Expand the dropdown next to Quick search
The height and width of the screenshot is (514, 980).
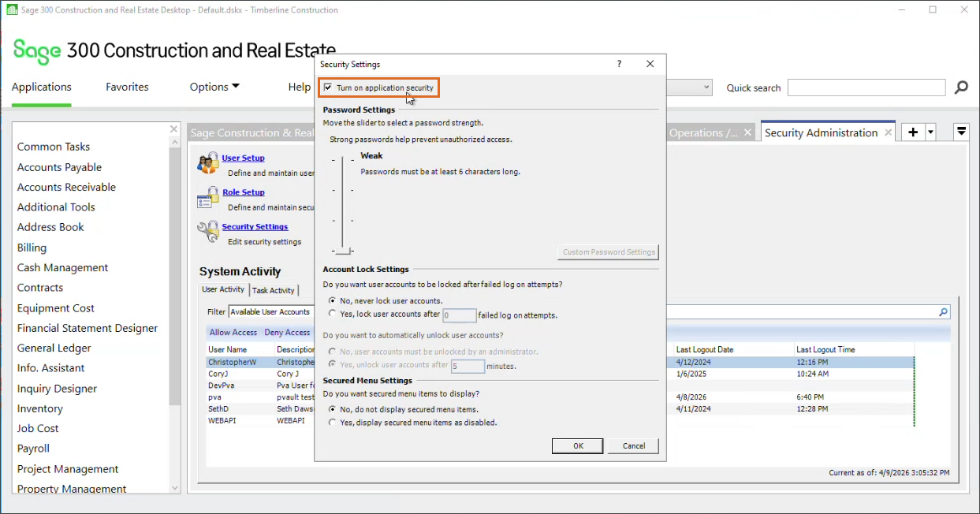[x=706, y=88]
